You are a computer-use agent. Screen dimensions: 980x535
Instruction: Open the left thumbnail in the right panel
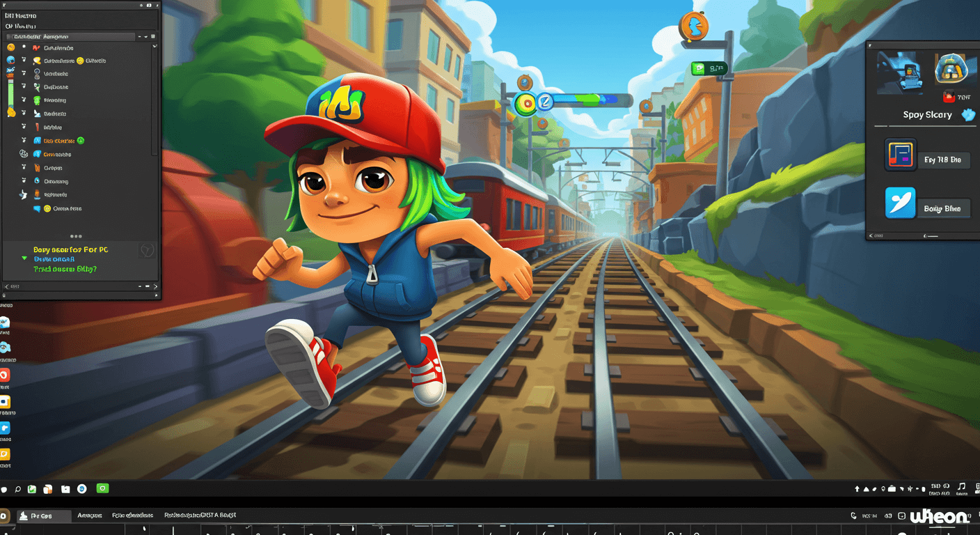(x=900, y=72)
